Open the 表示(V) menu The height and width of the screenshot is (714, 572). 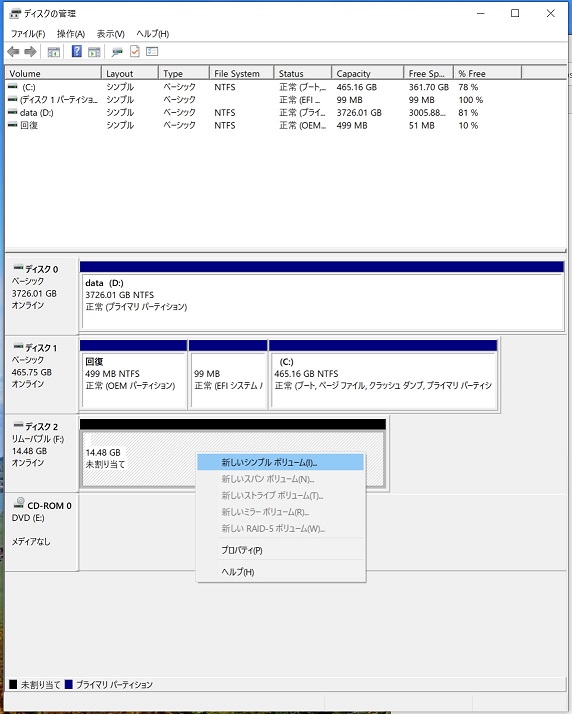(x=111, y=34)
